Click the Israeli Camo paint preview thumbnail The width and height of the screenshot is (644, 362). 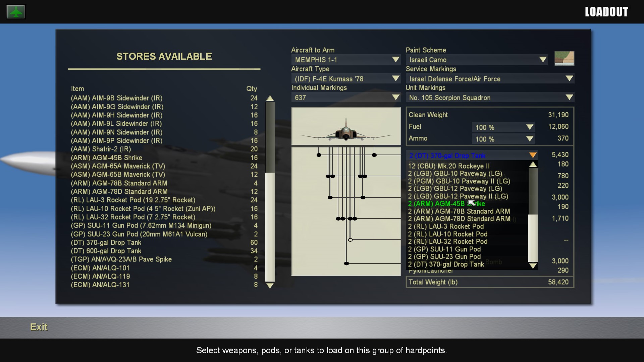(564, 58)
